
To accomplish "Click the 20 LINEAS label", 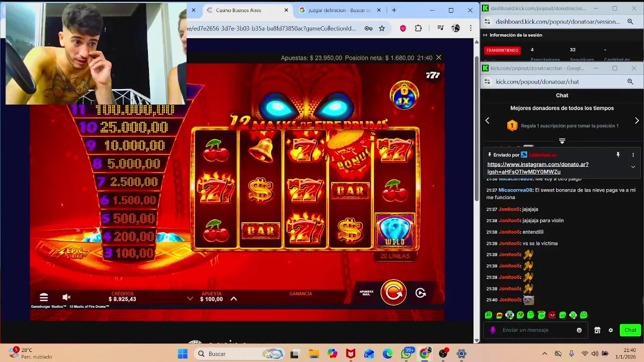I will (395, 256).
